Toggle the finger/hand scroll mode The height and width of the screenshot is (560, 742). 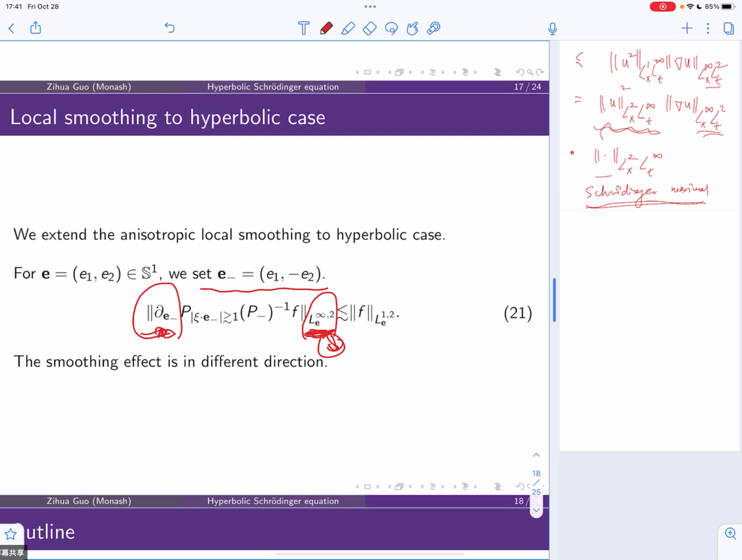click(x=413, y=28)
